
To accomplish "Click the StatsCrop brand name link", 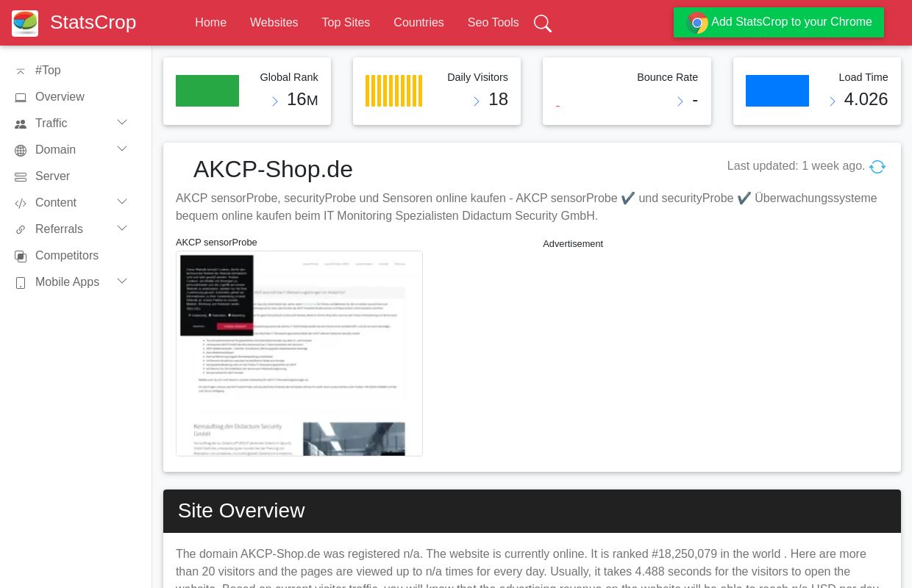I will pyautogui.click(x=93, y=22).
